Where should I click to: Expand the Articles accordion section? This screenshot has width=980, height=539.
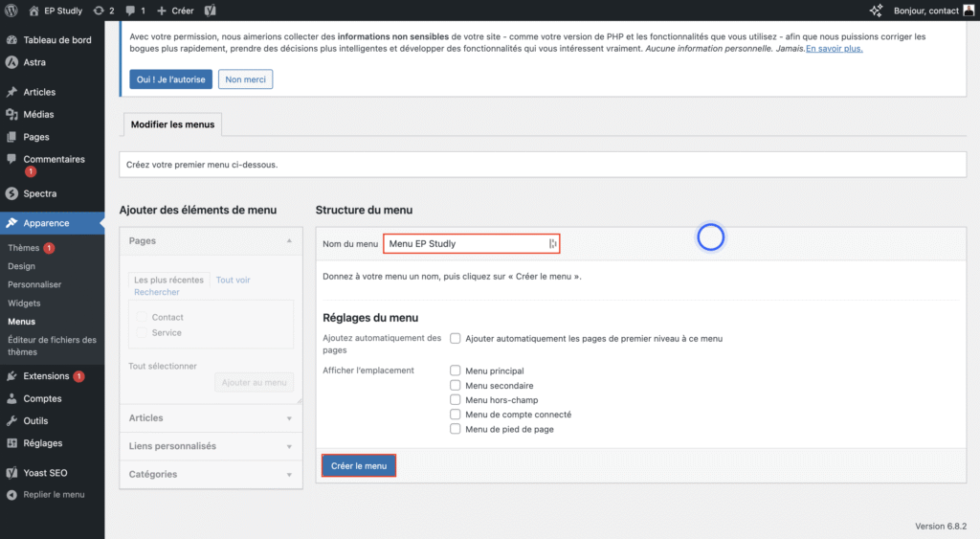212,418
